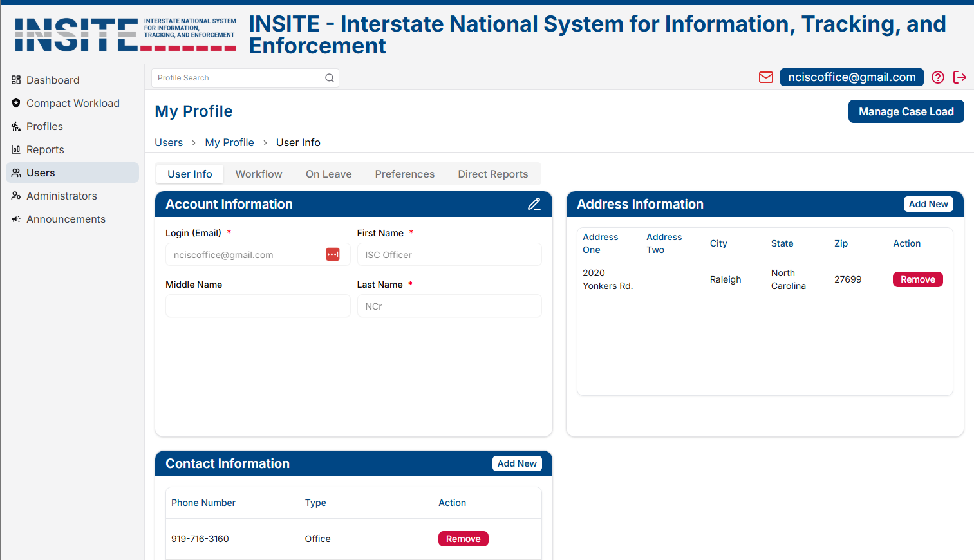
Task: Click the 27699 zip cell
Action: point(848,279)
